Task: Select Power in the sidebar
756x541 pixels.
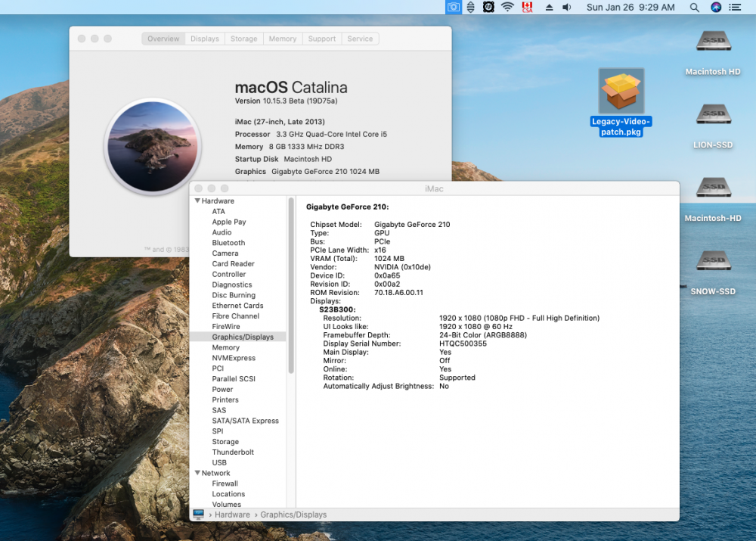Action: click(222, 390)
